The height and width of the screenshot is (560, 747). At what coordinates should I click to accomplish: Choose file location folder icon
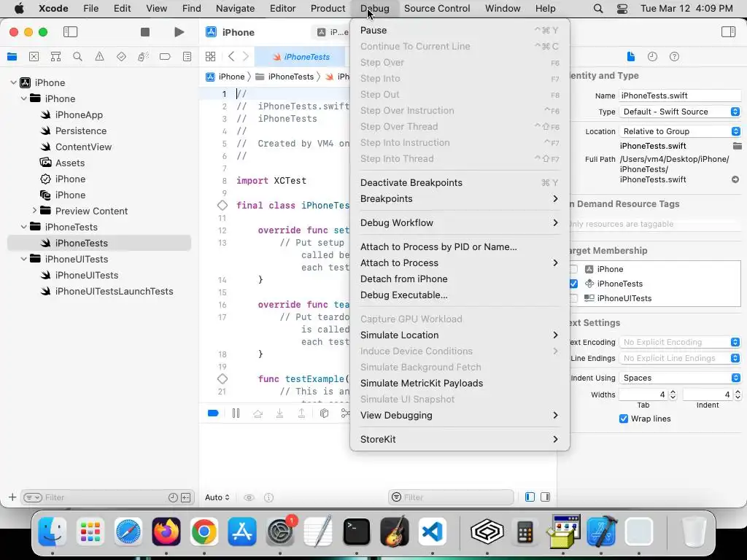click(737, 146)
